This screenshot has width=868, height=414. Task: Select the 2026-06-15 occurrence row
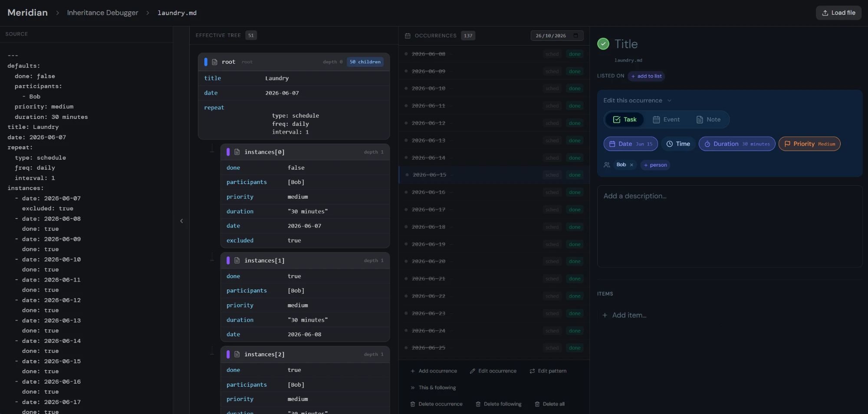494,175
